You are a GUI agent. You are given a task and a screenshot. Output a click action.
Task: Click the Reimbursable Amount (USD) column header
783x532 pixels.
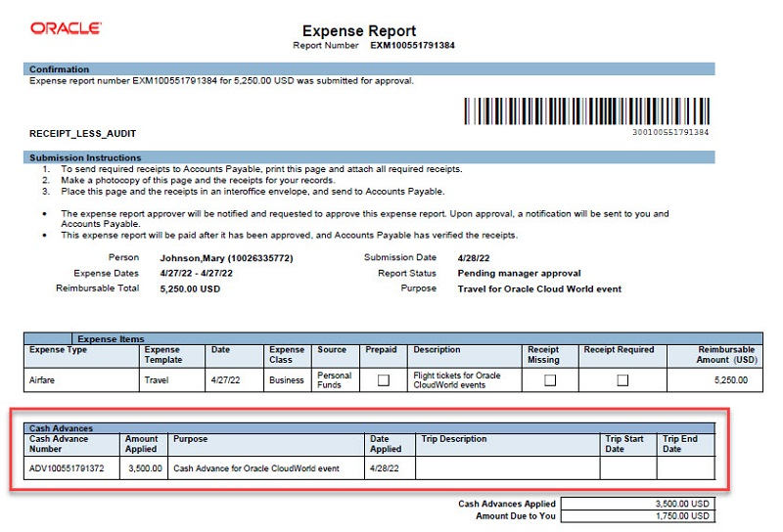[714, 356]
